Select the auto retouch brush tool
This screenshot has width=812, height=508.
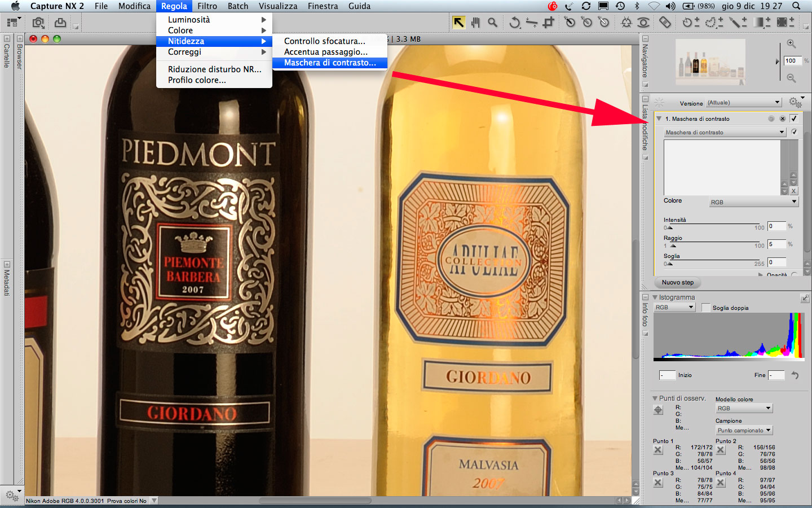click(x=665, y=23)
